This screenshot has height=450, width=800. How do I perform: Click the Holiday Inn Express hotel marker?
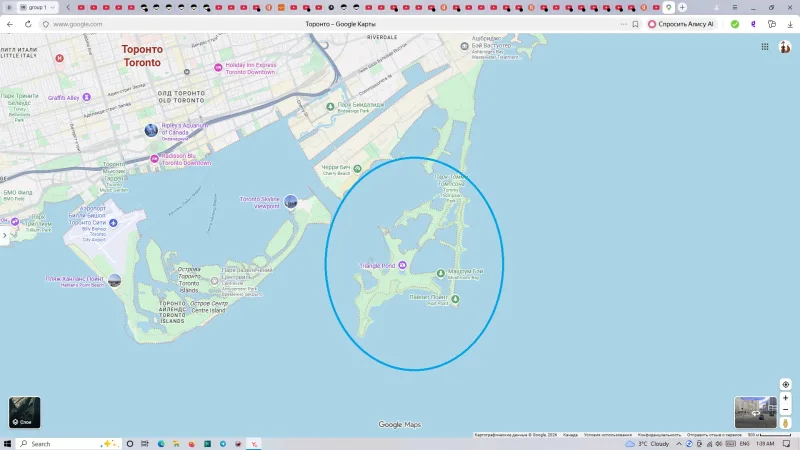coord(218,67)
